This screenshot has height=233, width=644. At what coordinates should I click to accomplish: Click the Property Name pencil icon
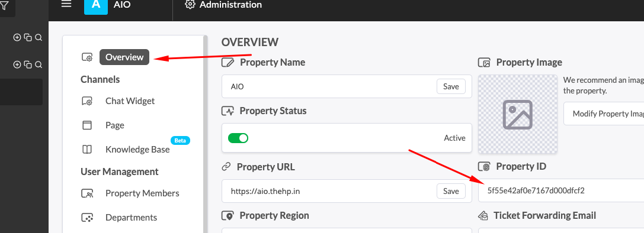pos(228,62)
